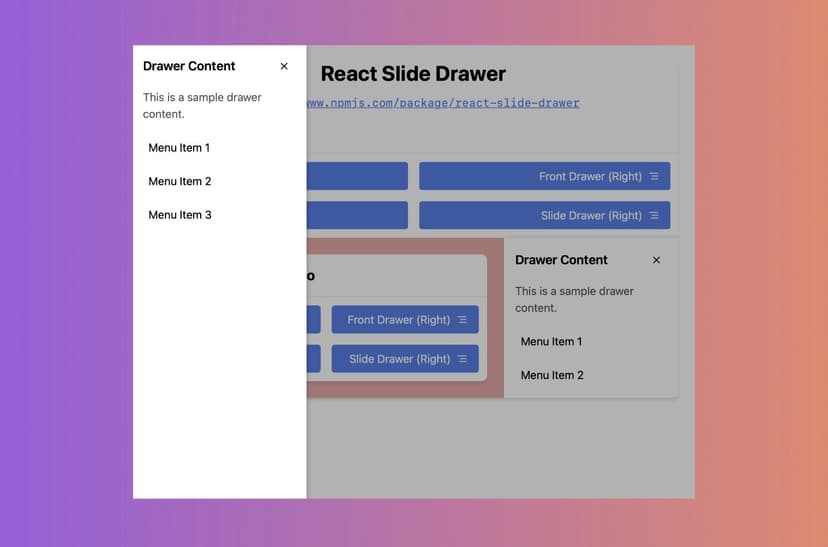The width and height of the screenshot is (828, 547).
Task: Close the left white drawer with X icon
Action: coord(284,66)
